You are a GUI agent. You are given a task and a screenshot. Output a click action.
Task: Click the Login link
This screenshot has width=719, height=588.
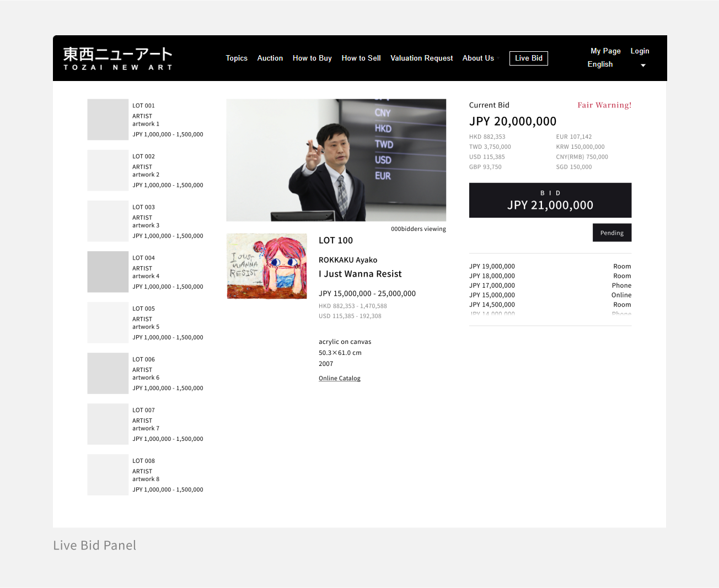pos(640,51)
